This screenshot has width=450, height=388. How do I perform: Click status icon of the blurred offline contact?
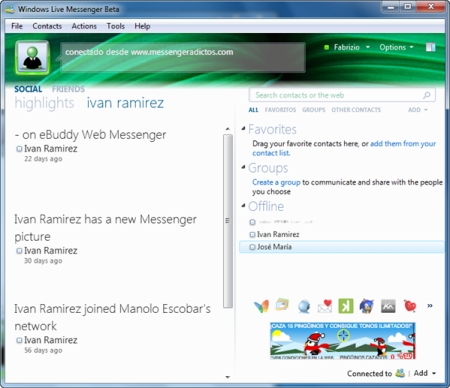click(252, 222)
